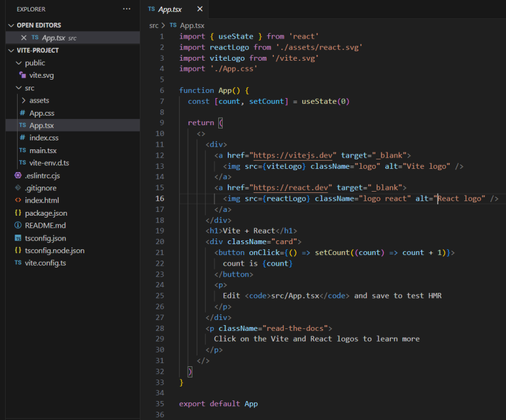Viewport: 506px width, 420px height.
Task: Click the index.html file icon
Action: click(18, 201)
